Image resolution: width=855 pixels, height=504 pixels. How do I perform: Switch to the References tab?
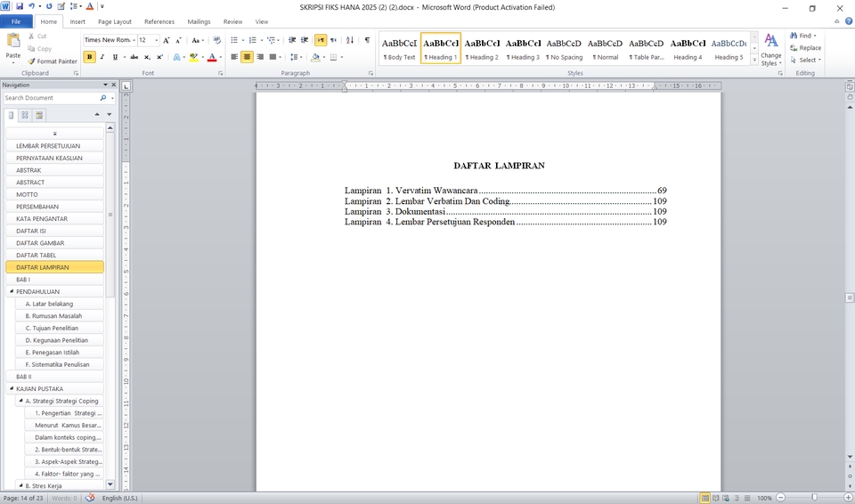(x=159, y=22)
